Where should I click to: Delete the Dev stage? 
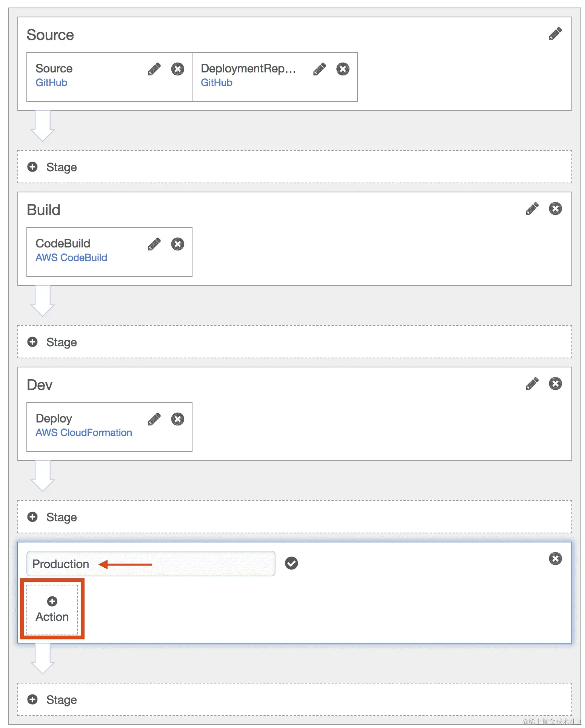(556, 384)
